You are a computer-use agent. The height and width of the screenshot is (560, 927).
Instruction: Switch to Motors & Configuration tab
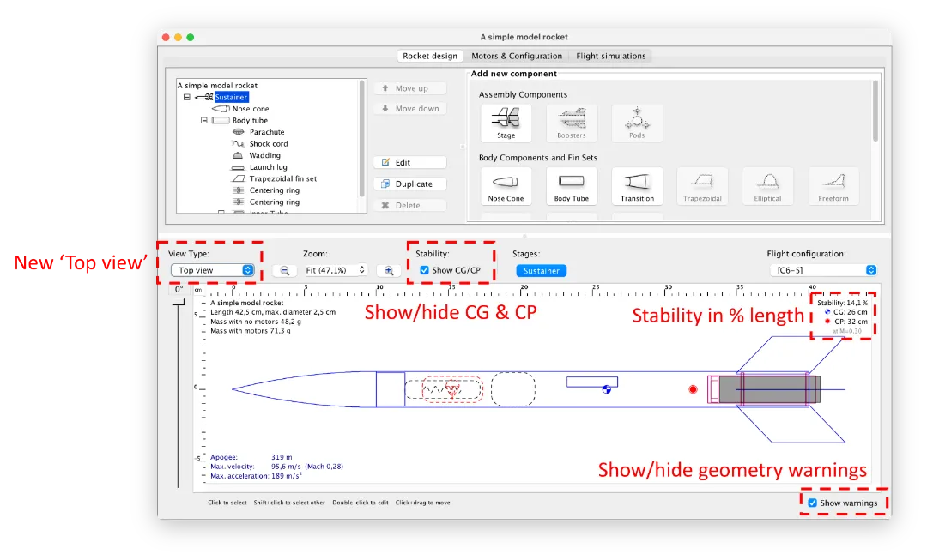[x=517, y=56]
